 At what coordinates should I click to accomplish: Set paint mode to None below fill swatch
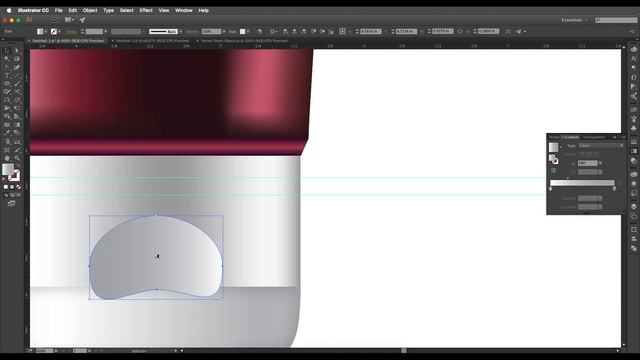(x=18, y=187)
